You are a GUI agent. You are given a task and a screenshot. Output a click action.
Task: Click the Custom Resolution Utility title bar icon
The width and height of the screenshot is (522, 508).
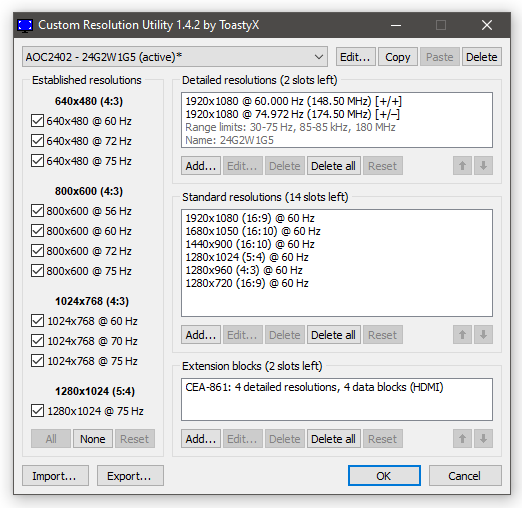click(x=25, y=25)
